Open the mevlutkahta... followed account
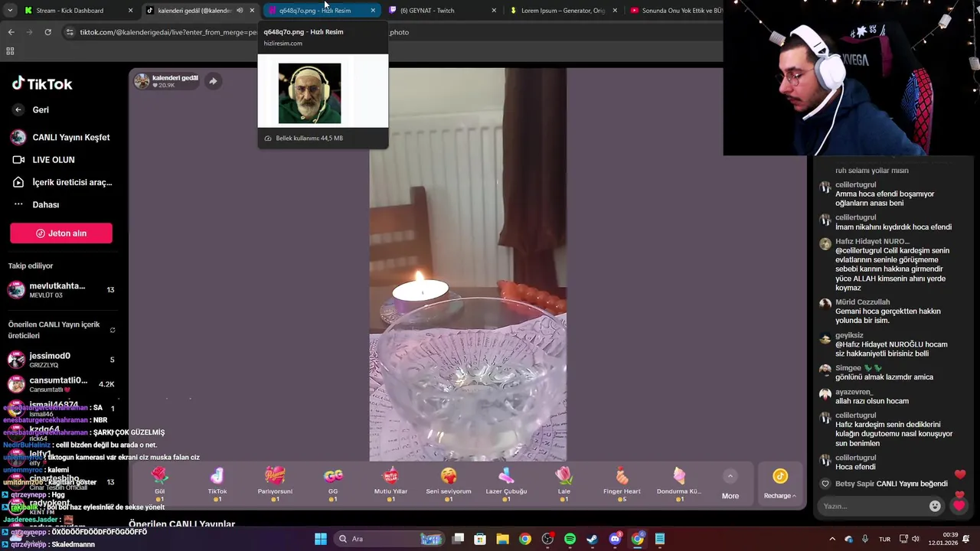Viewport: 980px width, 551px height. pos(60,289)
